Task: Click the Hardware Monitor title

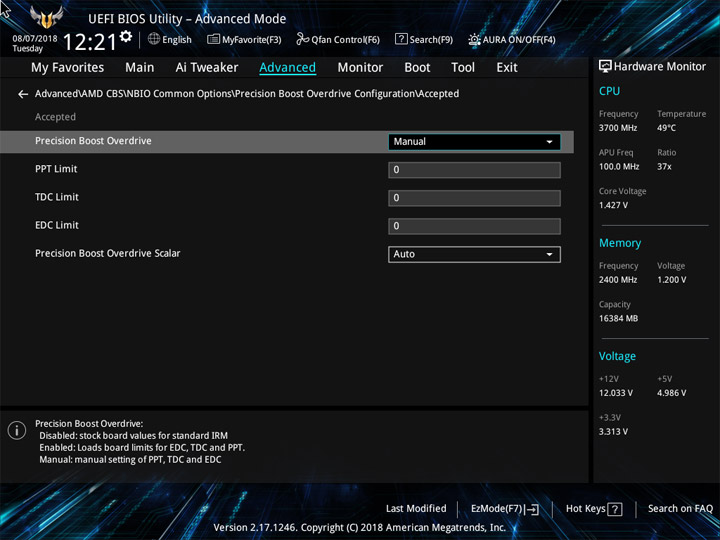Action: click(660, 67)
